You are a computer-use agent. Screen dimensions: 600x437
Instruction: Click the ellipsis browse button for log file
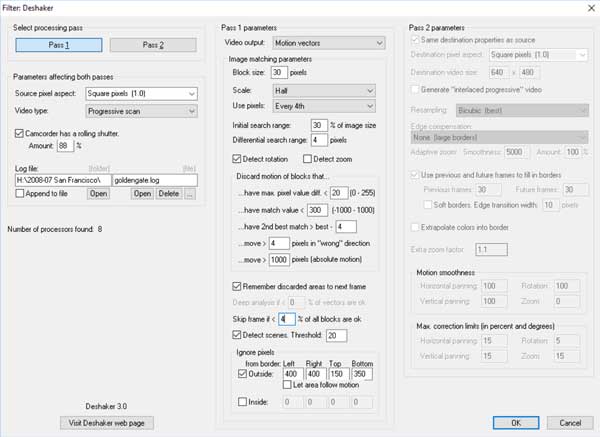point(190,194)
